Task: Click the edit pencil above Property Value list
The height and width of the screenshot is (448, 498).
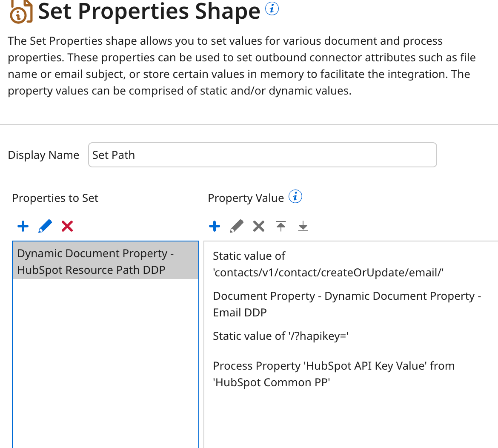Action: pyautogui.click(x=237, y=226)
